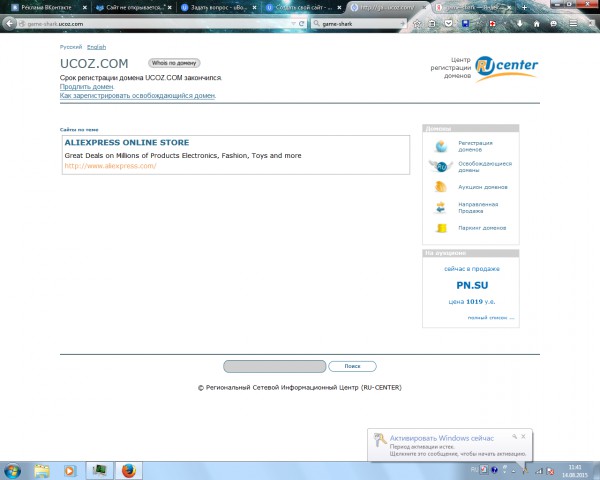Open the ALIEXPRESS ONLINE STORE heading link
This screenshot has height=480, width=600.
point(127,142)
